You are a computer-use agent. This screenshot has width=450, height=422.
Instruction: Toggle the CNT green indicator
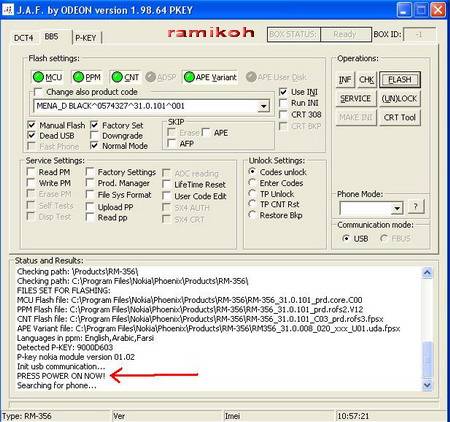click(x=117, y=77)
